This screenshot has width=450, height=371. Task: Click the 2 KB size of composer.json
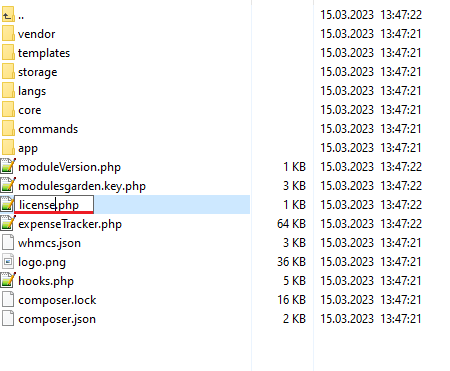point(295,319)
